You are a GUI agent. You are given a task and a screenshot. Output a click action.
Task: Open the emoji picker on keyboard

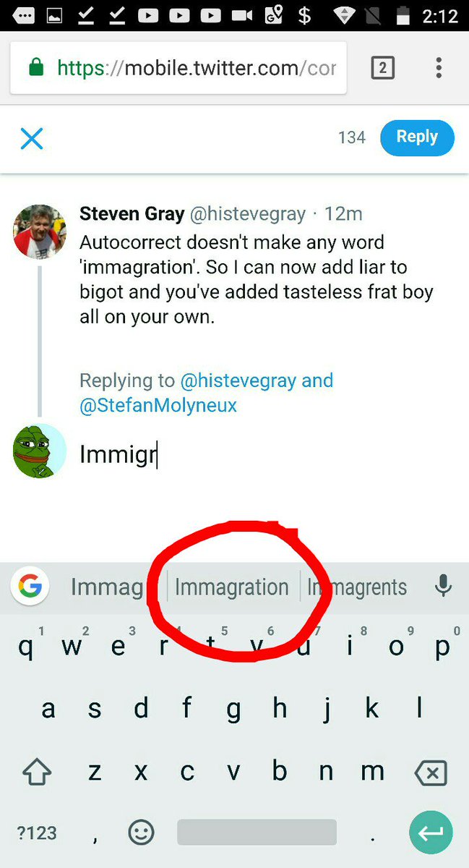tap(142, 833)
